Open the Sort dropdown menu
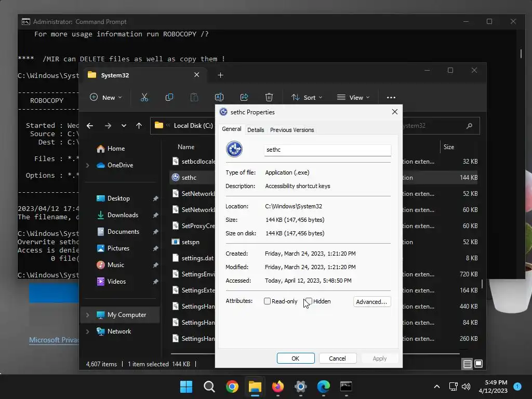532x399 pixels. 307,97
